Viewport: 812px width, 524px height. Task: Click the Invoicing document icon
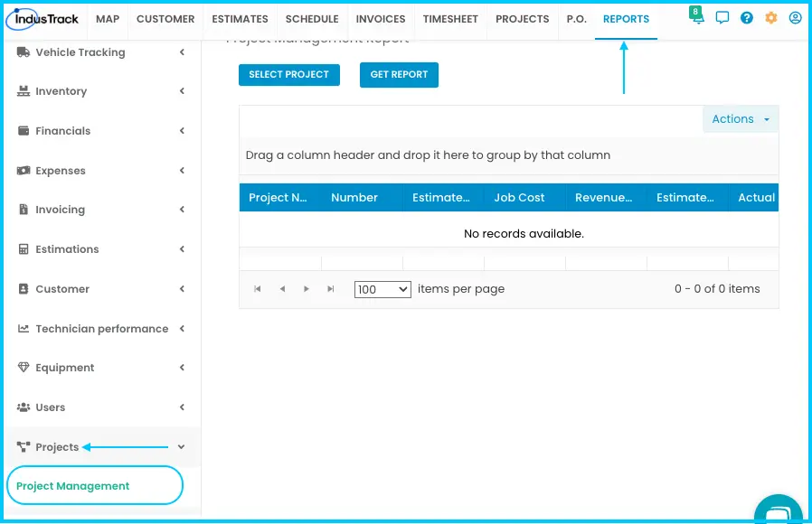[x=24, y=210]
